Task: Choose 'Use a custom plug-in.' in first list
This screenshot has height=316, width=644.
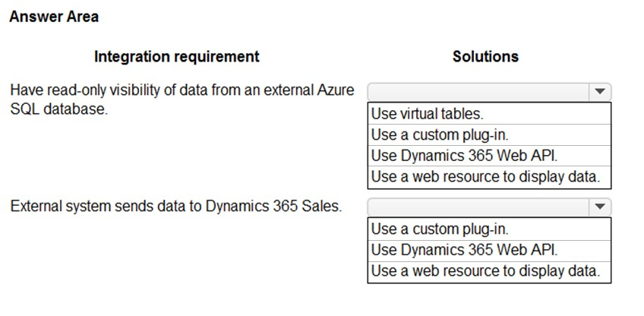Action: tap(489, 134)
